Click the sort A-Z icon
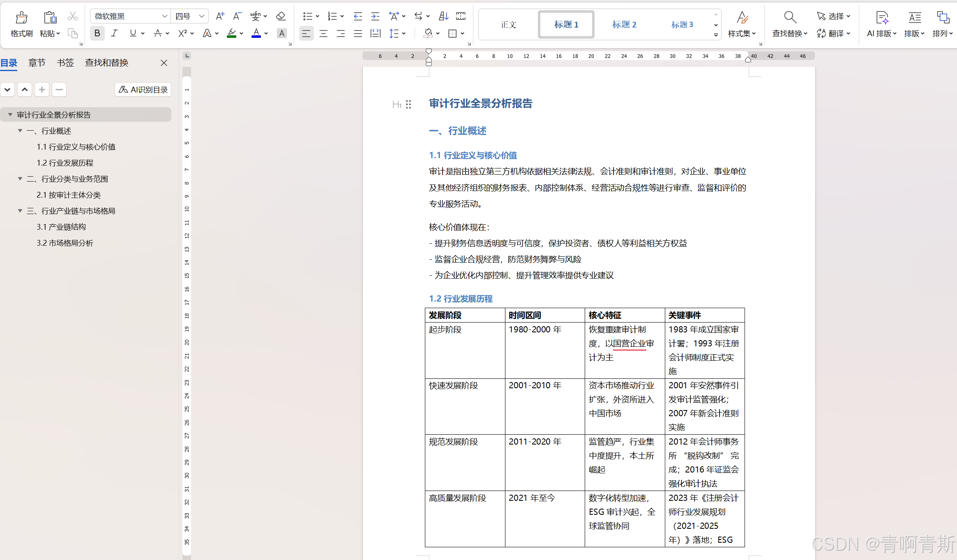The width and height of the screenshot is (957, 560). [443, 16]
